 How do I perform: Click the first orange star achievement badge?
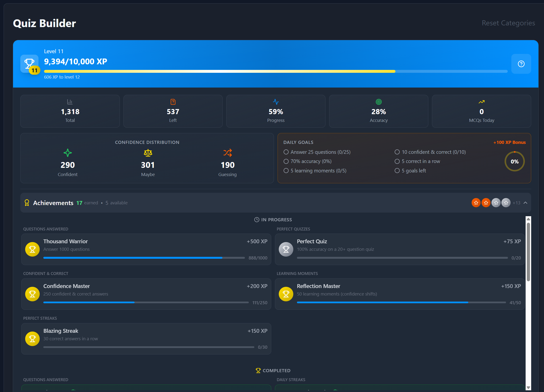point(476,203)
